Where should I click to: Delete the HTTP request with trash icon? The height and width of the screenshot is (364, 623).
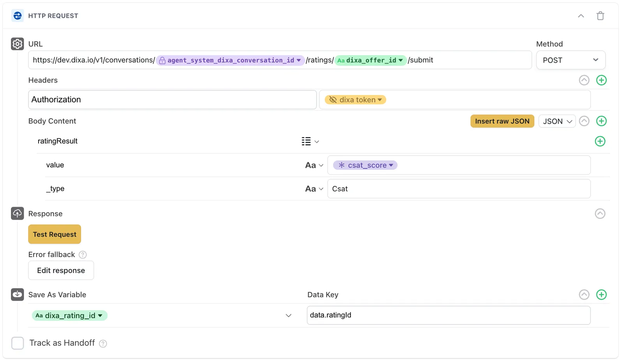(x=600, y=16)
